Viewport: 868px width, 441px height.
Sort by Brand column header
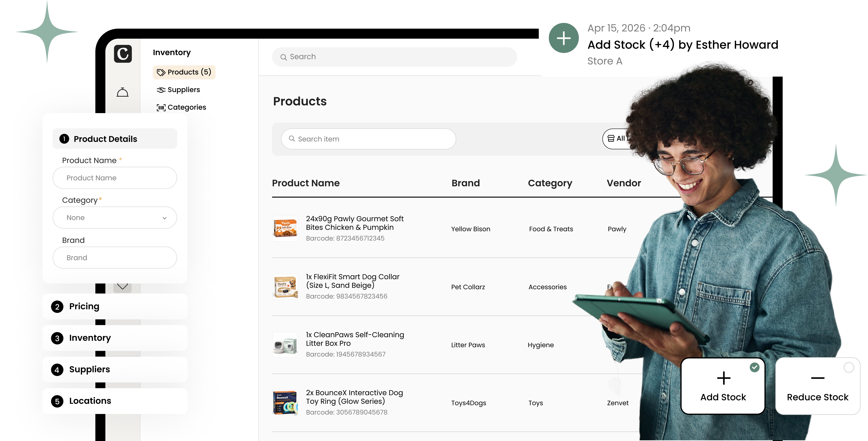tap(465, 183)
